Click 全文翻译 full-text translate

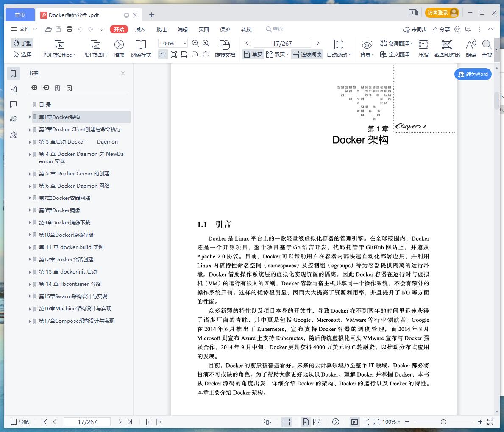tap(395, 54)
